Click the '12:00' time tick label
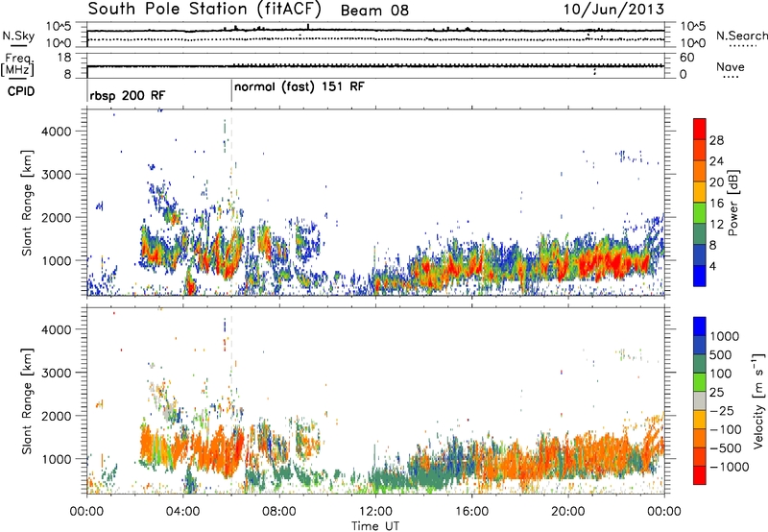768x532 pixels. point(375,512)
